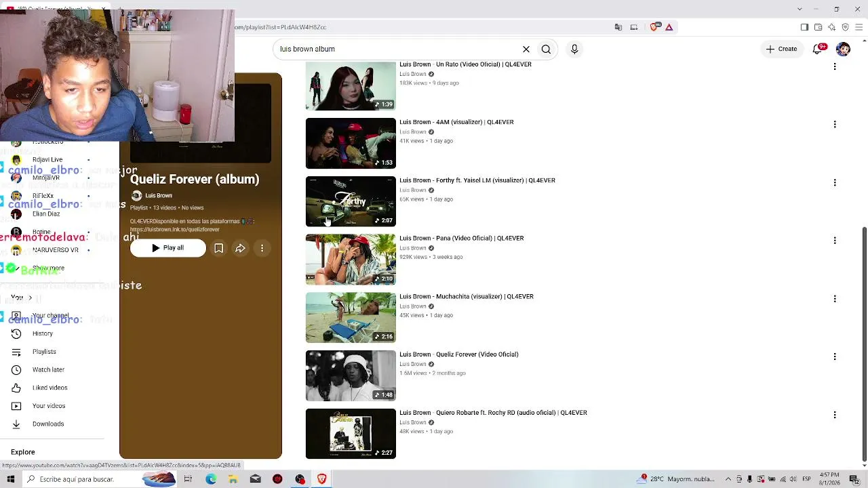This screenshot has width=868, height=488.
Task: Share the Queliz Forever playlist
Action: point(240,249)
